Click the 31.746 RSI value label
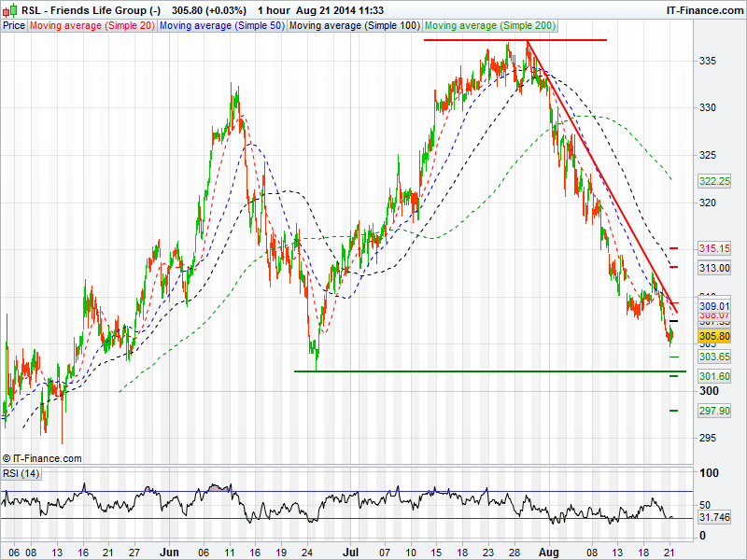The height and width of the screenshot is (560, 747). point(713,517)
